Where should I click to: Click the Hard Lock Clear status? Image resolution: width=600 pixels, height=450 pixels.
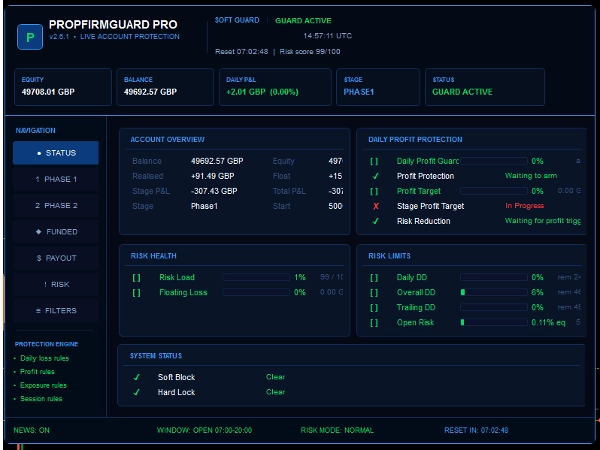[x=276, y=392]
